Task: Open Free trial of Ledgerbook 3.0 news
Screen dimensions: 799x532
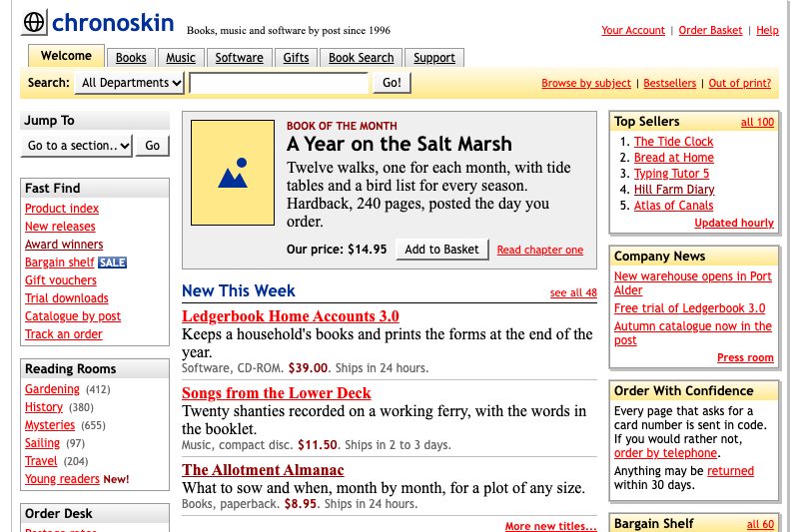Action: click(x=689, y=308)
